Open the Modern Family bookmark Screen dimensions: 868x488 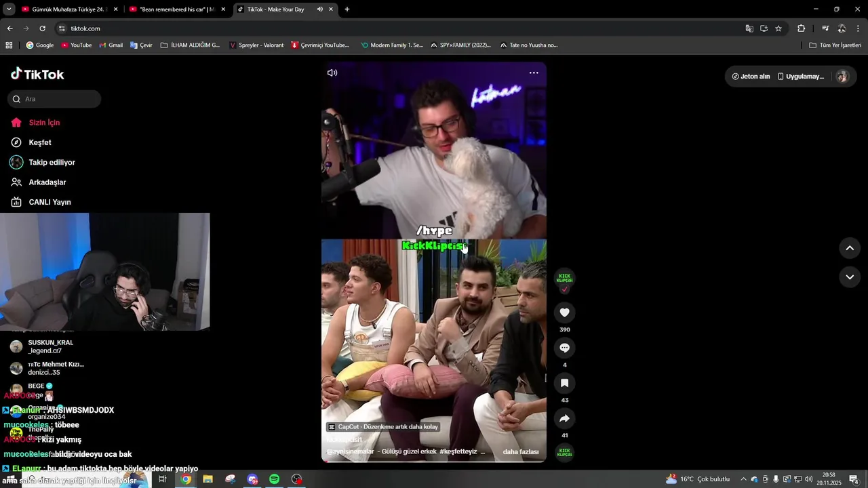tap(392, 45)
